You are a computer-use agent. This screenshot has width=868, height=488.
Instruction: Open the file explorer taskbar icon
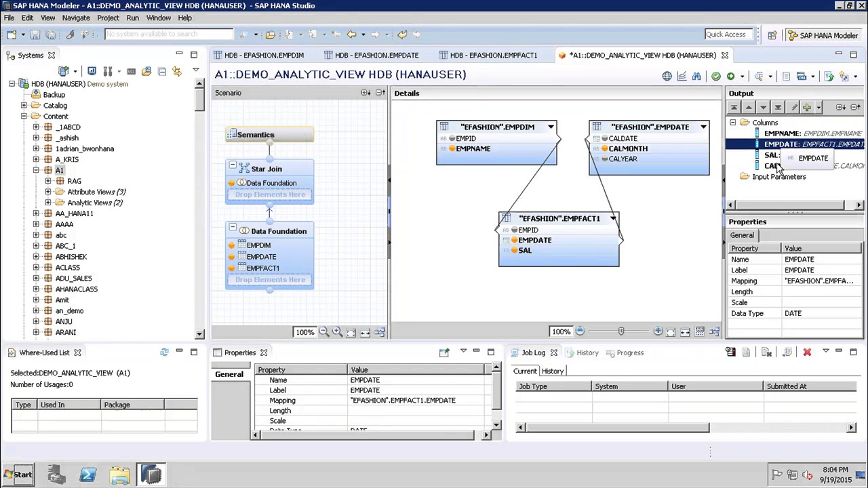pyautogui.click(x=119, y=474)
